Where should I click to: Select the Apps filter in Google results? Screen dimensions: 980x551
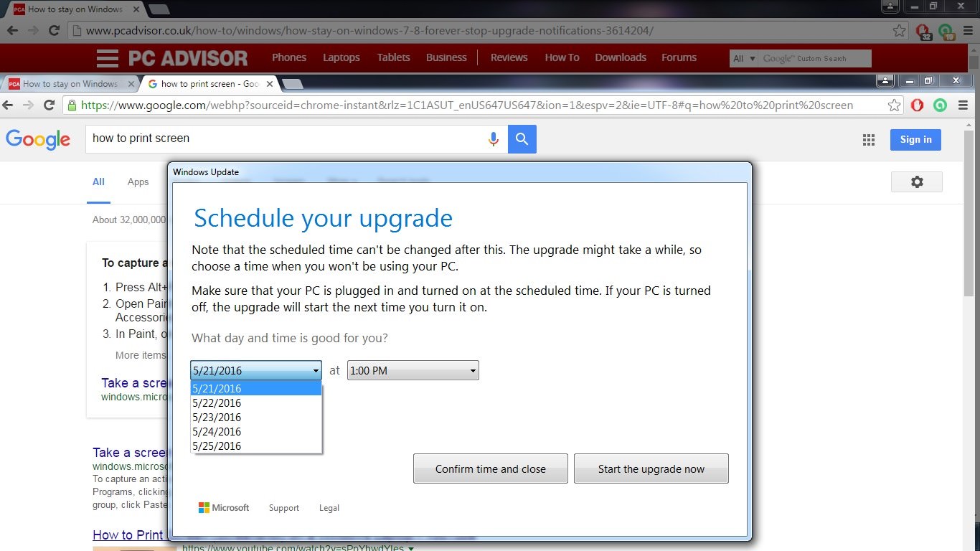(x=138, y=182)
